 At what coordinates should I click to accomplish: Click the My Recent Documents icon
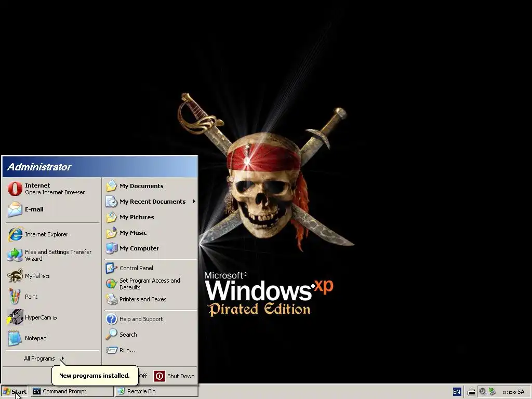click(x=111, y=202)
